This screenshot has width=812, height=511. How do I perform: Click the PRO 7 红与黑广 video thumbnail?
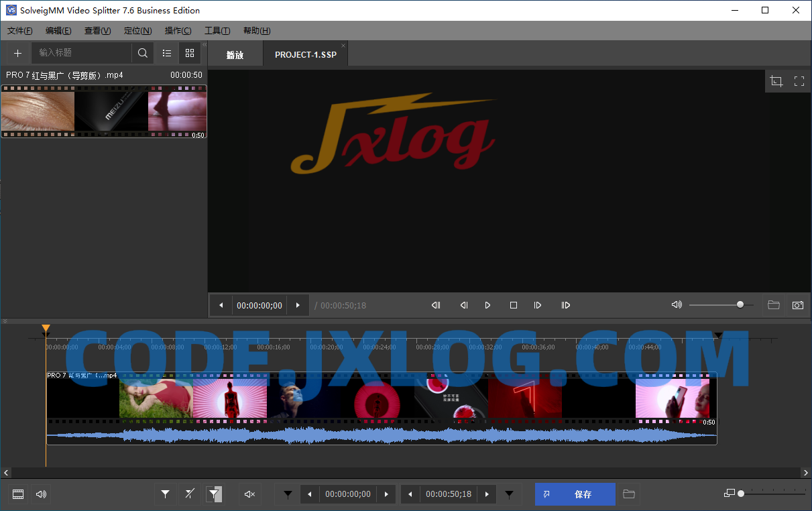click(x=104, y=111)
